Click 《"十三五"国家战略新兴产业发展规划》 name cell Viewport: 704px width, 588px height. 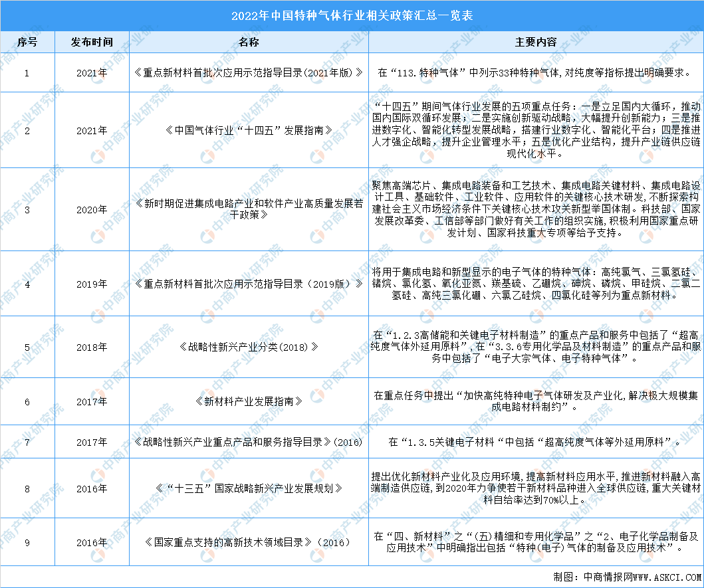[249, 488]
